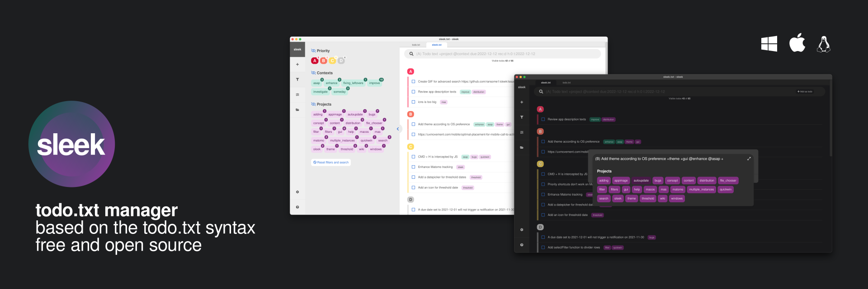The height and width of the screenshot is (289, 868).
Task: Open view options sliders icon in light window
Action: (x=297, y=94)
